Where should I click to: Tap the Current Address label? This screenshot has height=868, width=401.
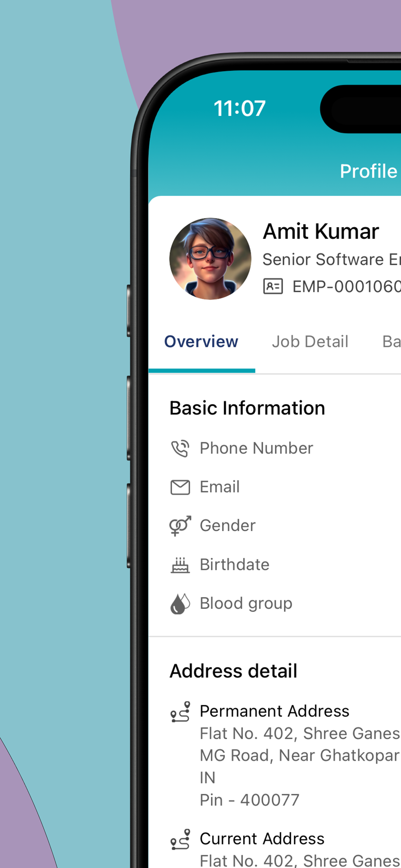[x=262, y=839]
